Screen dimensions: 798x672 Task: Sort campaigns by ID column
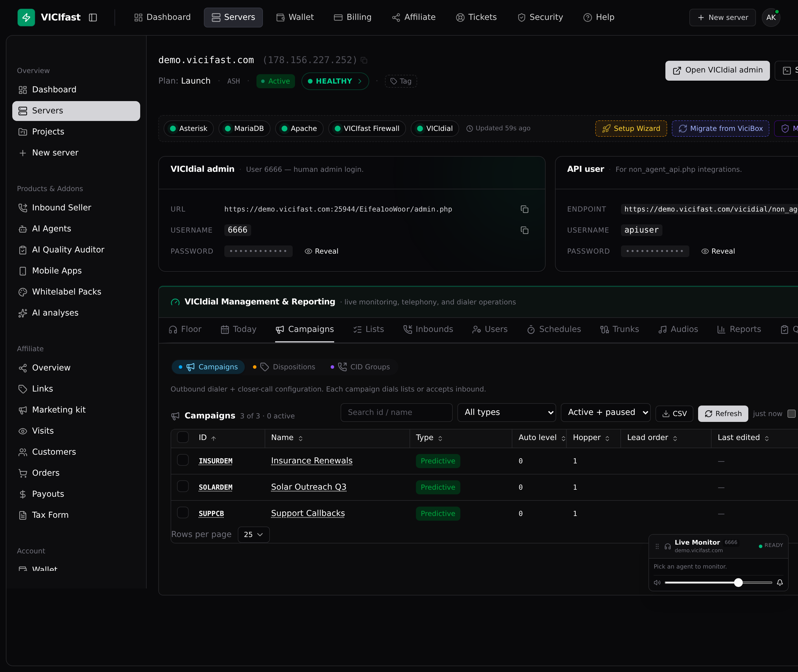tap(208, 438)
